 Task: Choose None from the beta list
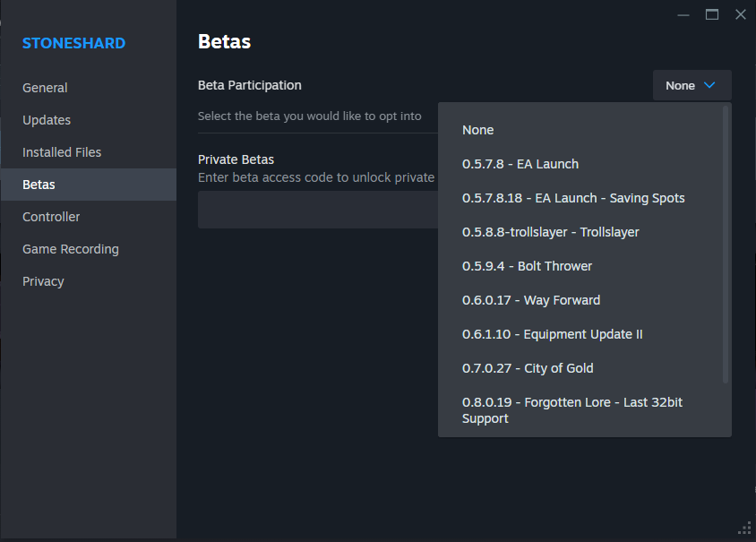(x=580, y=130)
